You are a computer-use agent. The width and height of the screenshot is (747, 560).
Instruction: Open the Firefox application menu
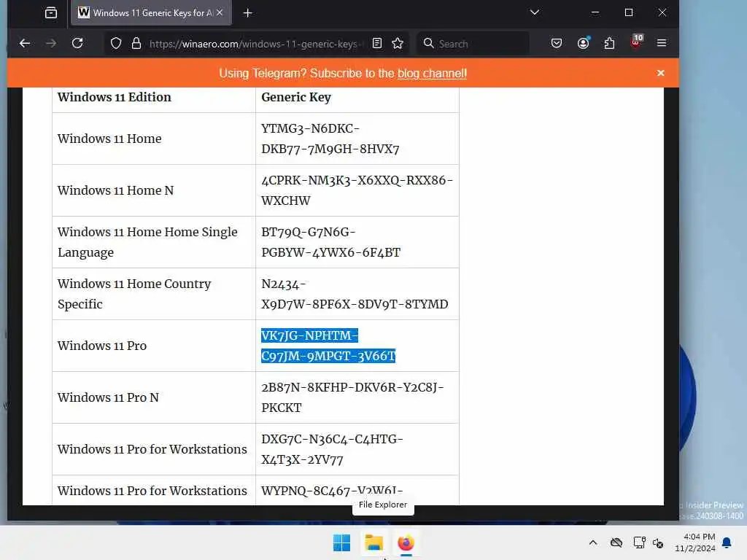click(661, 43)
